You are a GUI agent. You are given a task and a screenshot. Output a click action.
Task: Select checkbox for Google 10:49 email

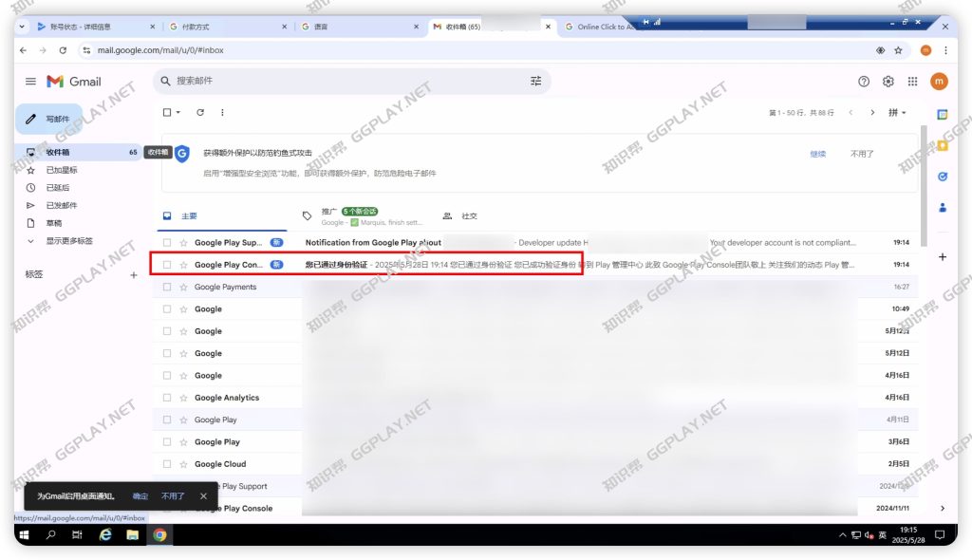pos(167,308)
